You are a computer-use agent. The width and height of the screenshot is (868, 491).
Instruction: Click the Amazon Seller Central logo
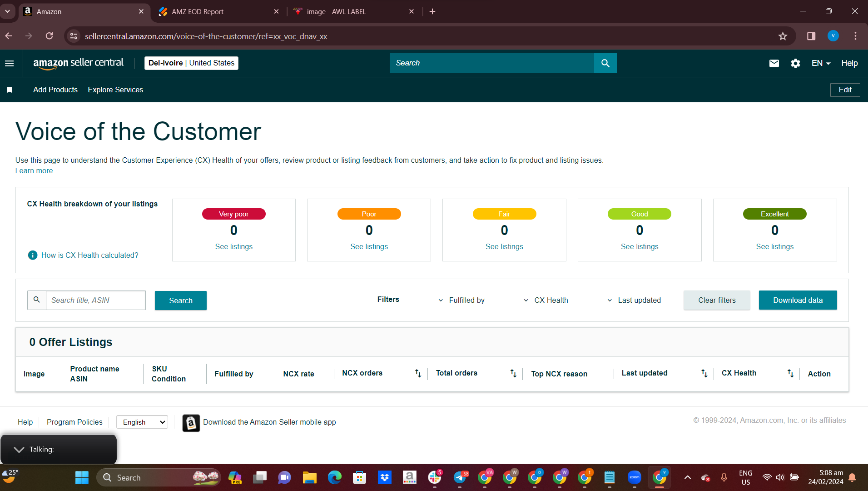click(x=78, y=63)
